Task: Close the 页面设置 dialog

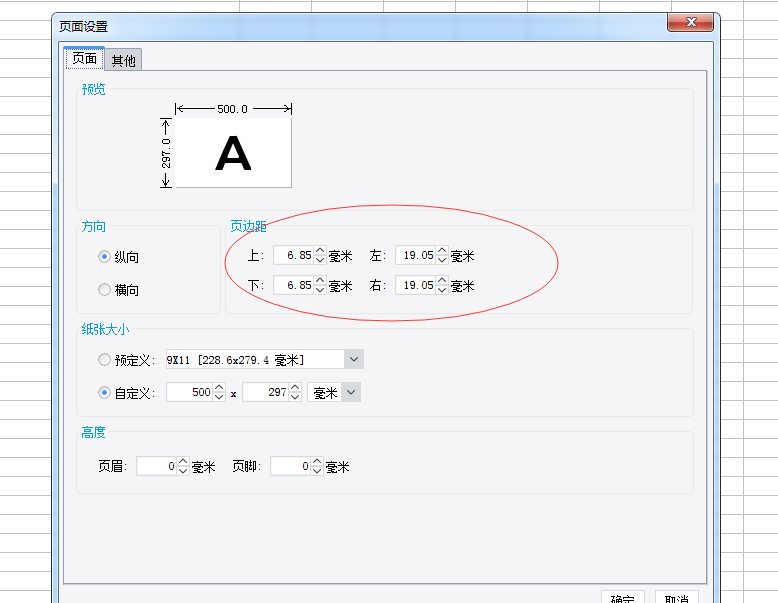Action: click(x=691, y=22)
